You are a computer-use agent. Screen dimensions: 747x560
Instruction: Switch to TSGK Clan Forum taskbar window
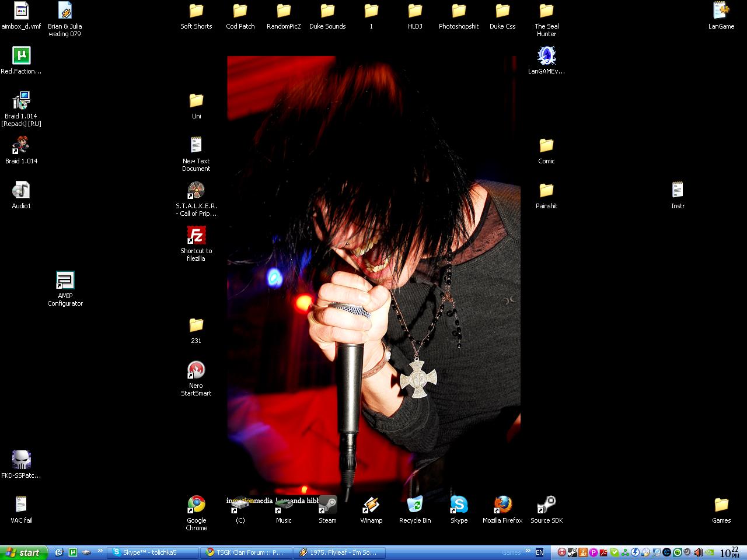245,552
